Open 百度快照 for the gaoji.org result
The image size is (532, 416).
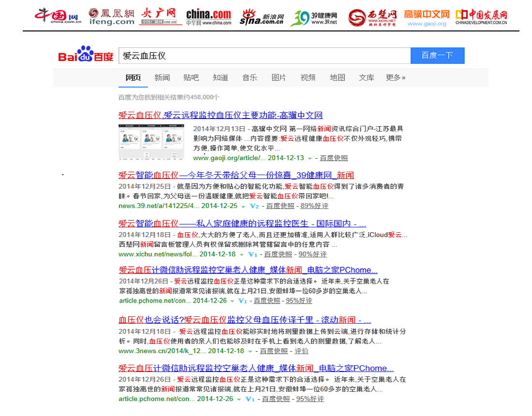click(x=334, y=158)
